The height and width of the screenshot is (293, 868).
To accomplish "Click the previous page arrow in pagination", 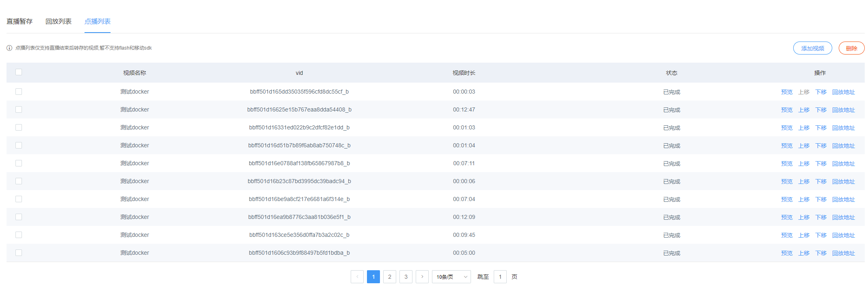I will click(357, 277).
